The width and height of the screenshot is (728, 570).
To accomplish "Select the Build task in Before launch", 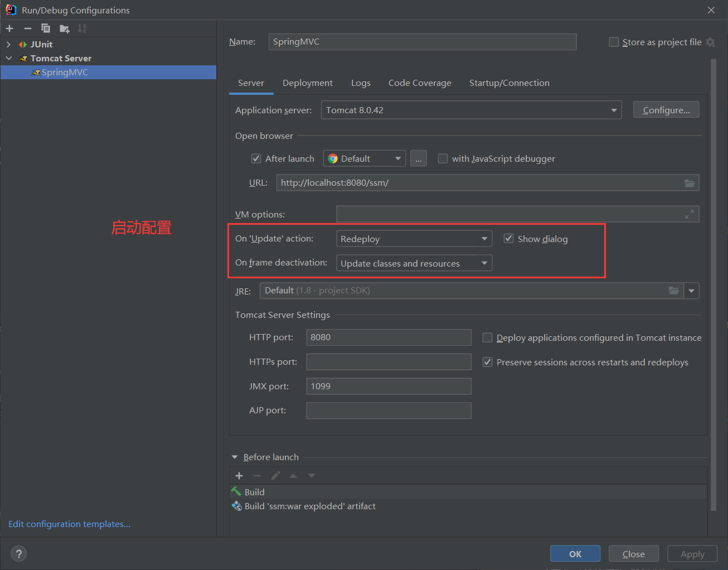I will (x=468, y=492).
